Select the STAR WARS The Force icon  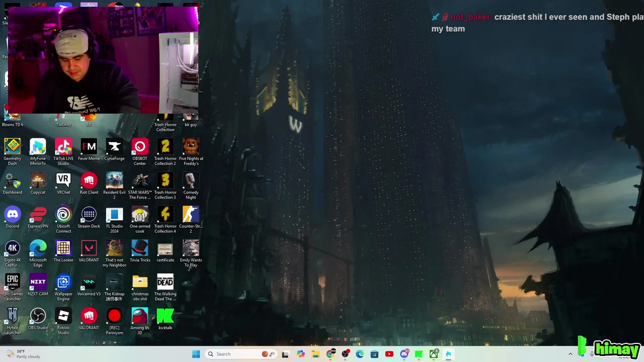[x=140, y=186]
